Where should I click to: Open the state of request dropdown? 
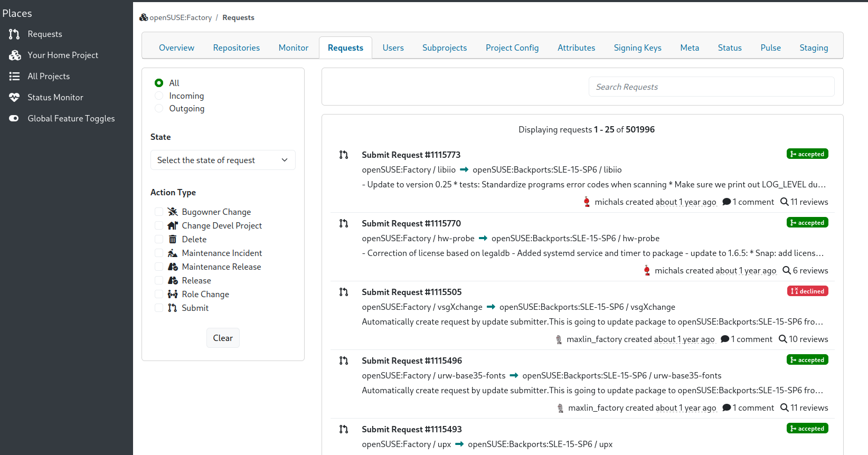pos(223,160)
